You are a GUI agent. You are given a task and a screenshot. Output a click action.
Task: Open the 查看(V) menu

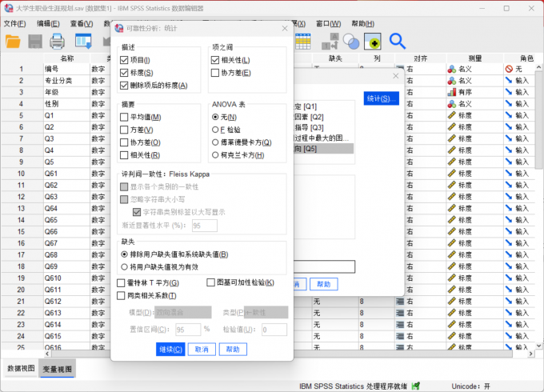(82, 23)
